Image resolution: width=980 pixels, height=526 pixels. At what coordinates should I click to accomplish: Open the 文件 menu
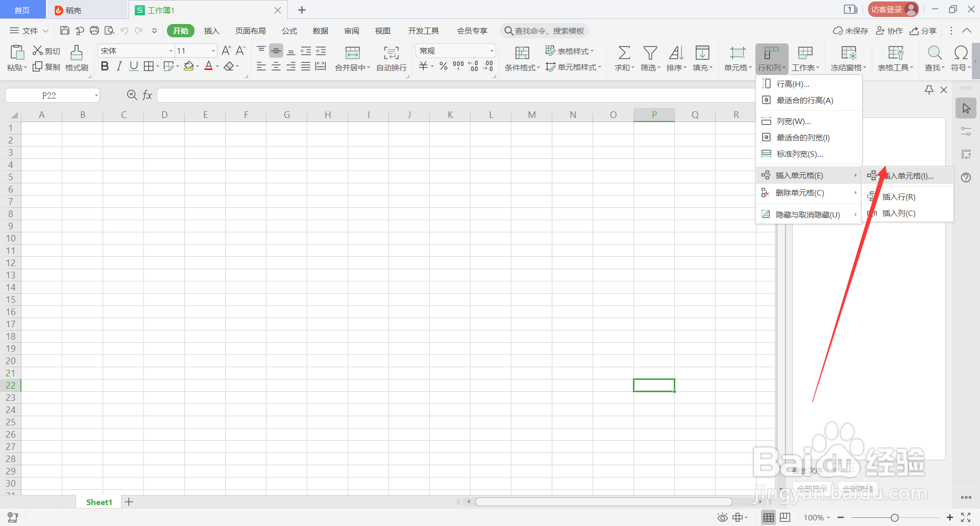[x=29, y=31]
